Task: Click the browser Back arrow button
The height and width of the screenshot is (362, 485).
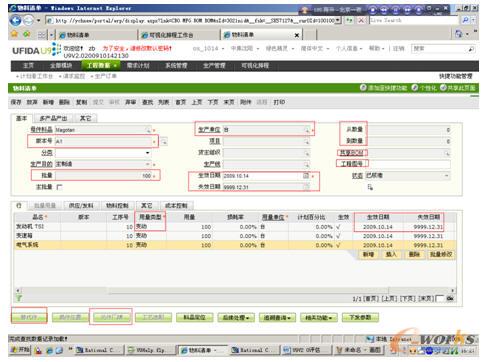Action: click(15, 21)
